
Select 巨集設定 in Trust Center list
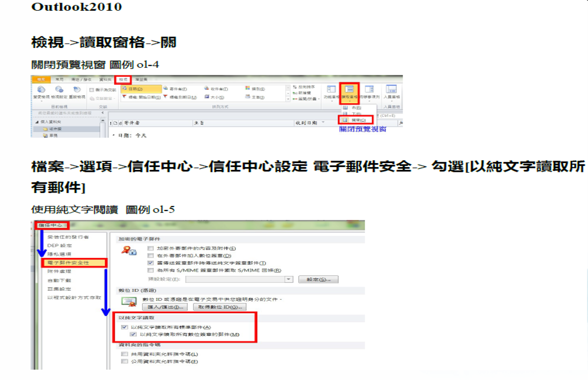point(59,289)
